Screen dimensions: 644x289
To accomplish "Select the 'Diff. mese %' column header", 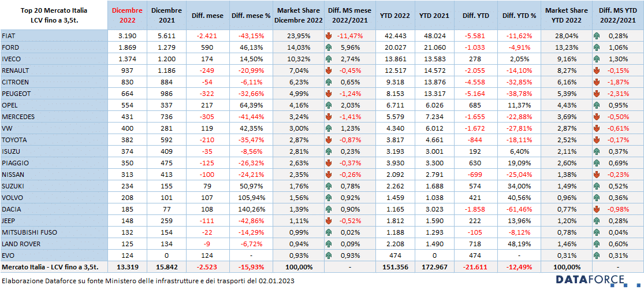I will pos(251,15).
